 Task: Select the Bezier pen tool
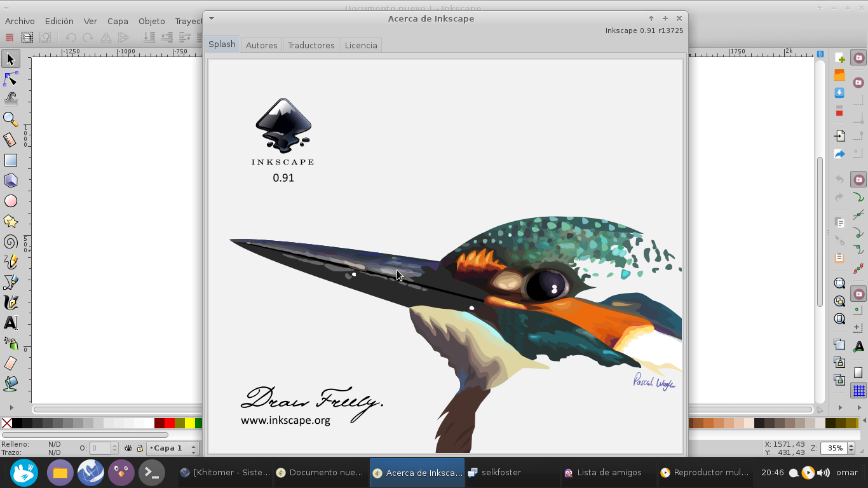pyautogui.click(x=10, y=282)
